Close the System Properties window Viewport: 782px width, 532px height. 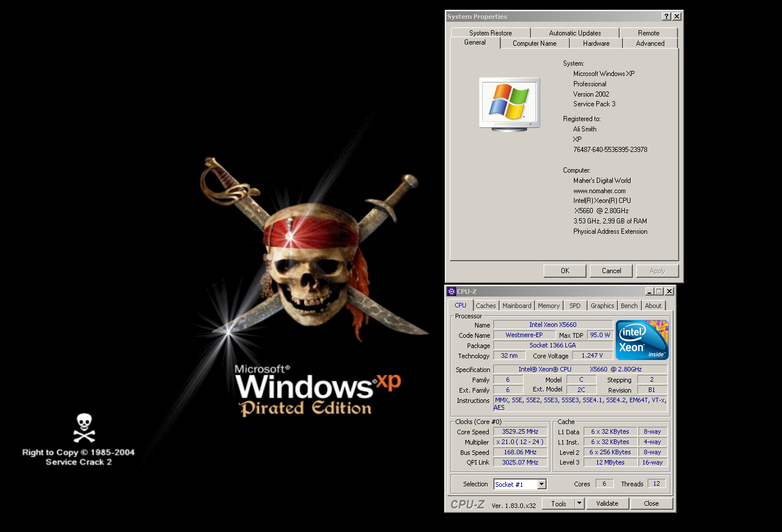click(677, 17)
